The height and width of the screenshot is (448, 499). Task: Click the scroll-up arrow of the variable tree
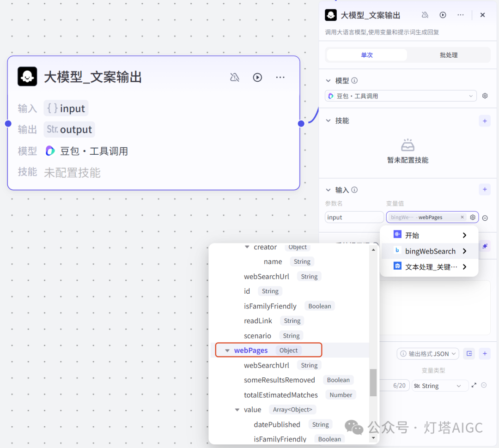pos(373,250)
